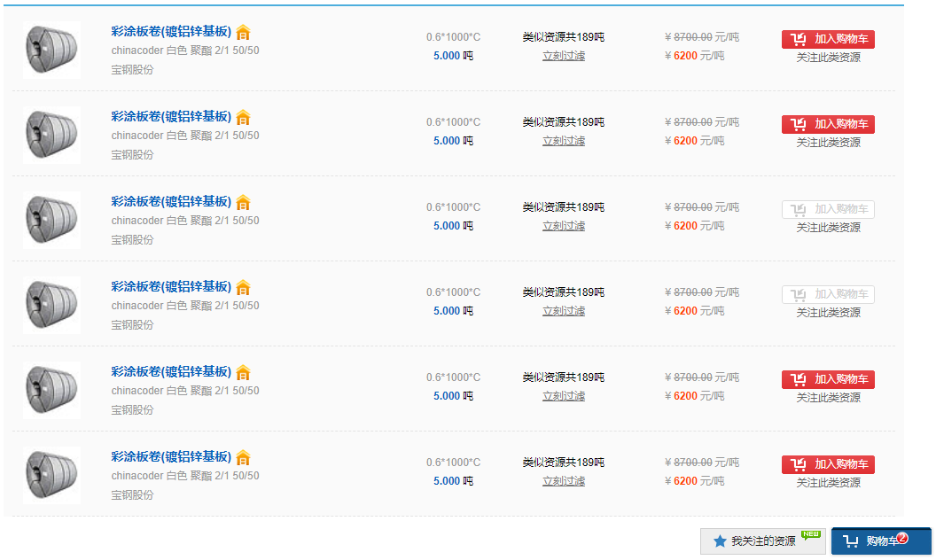Open 我关注的资源 star button
Image resolution: width=936 pixels, height=560 pixels.
pyautogui.click(x=762, y=541)
